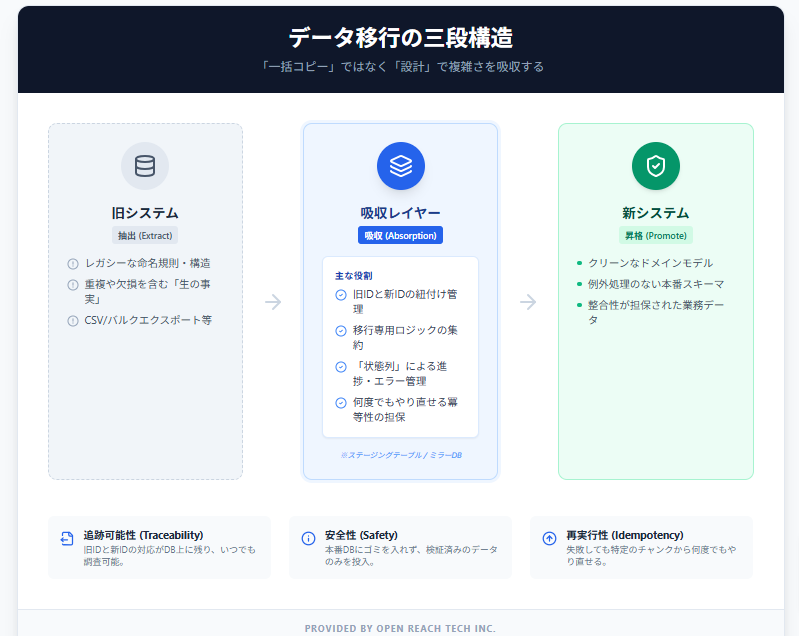The width and height of the screenshot is (799, 636).
Task: Click the 抽出 (Extract) badge
Action: click(145, 236)
